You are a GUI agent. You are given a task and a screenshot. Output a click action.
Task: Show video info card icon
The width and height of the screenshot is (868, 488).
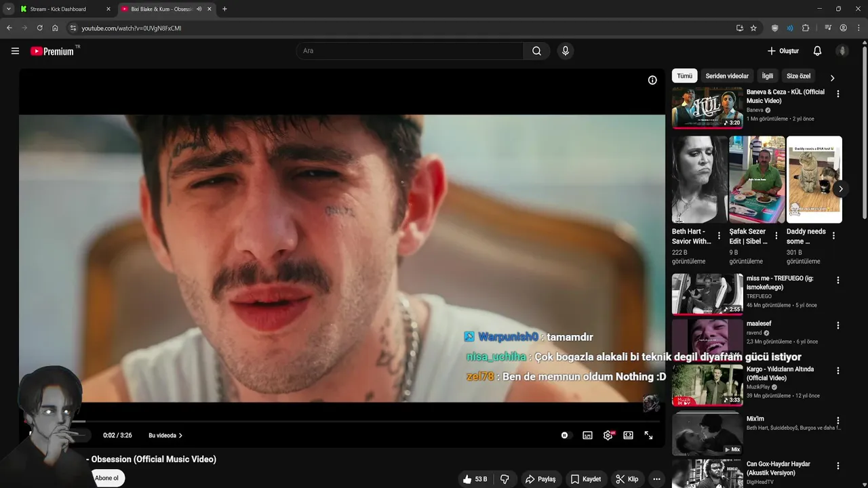coord(652,80)
